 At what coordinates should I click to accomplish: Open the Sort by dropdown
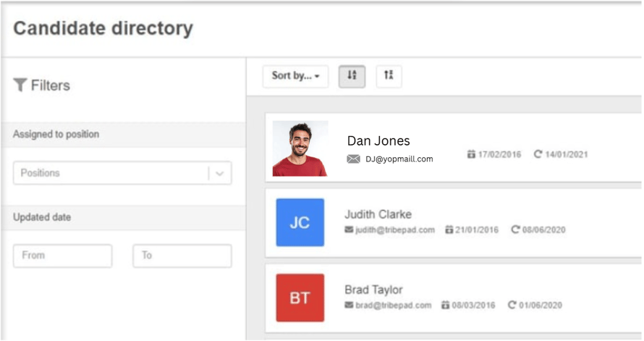pyautogui.click(x=295, y=76)
